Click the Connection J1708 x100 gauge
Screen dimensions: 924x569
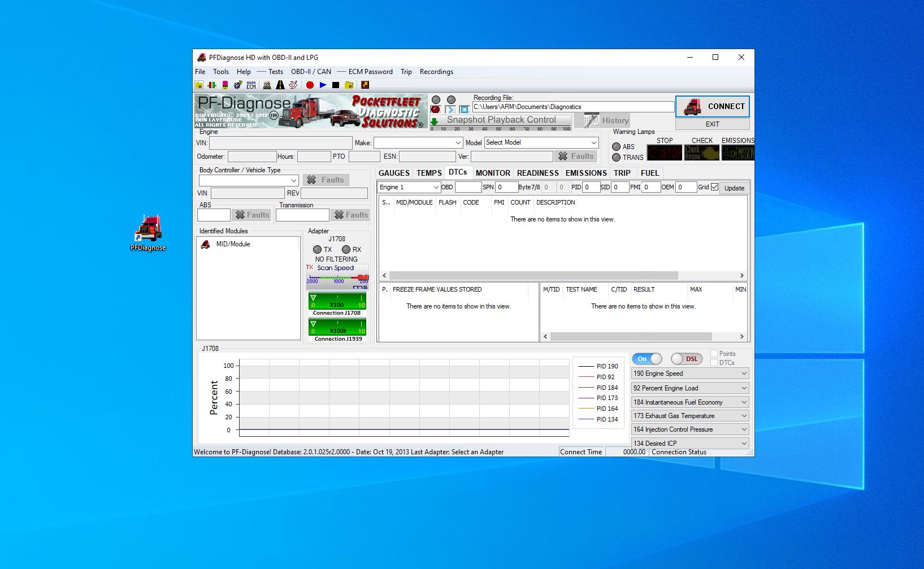[x=337, y=301]
